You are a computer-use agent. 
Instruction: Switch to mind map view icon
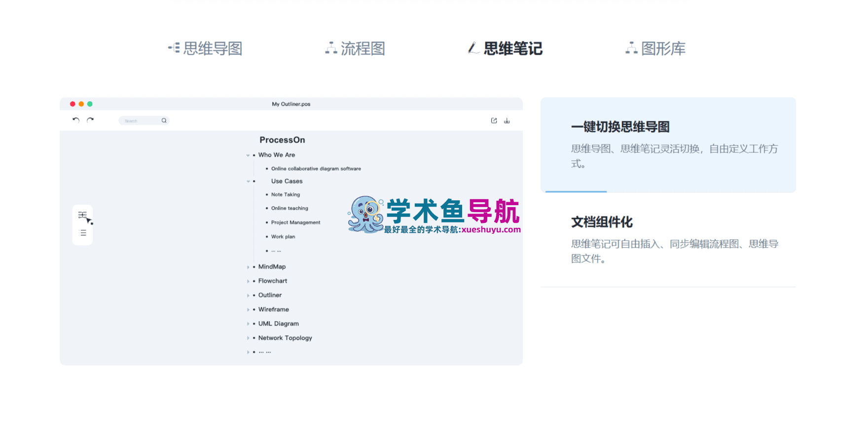tap(82, 215)
